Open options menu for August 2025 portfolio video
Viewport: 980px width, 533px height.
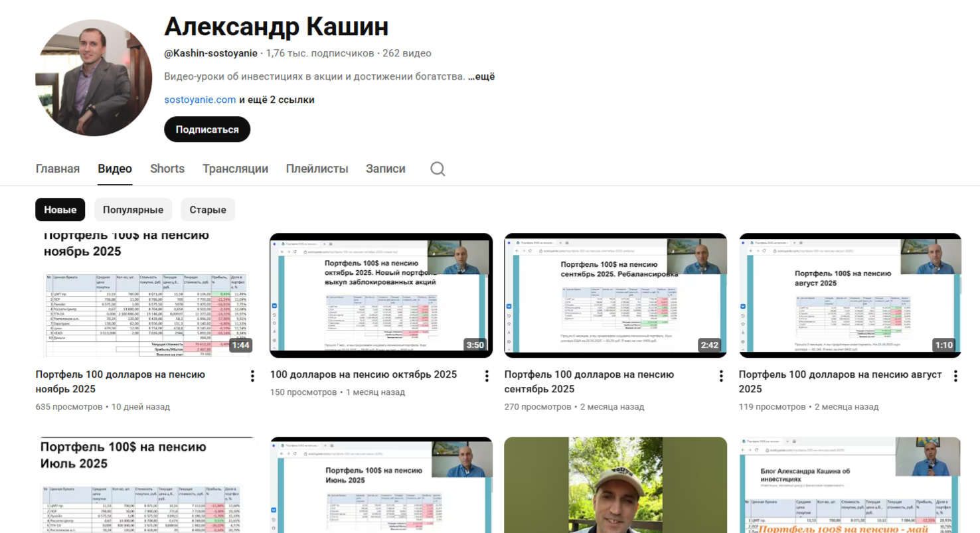(955, 376)
